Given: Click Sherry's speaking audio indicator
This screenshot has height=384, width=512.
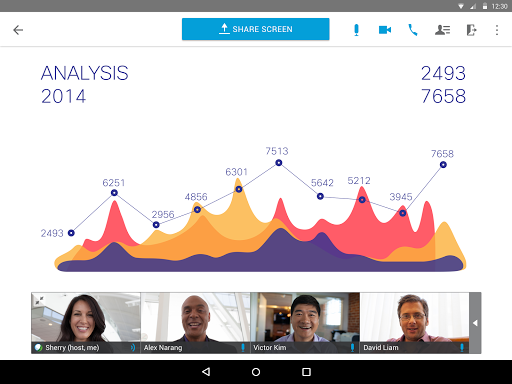Looking at the screenshot, I should tap(133, 348).
